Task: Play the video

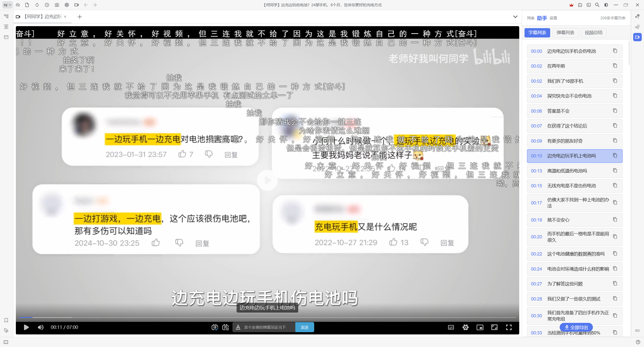Action: tap(26, 327)
